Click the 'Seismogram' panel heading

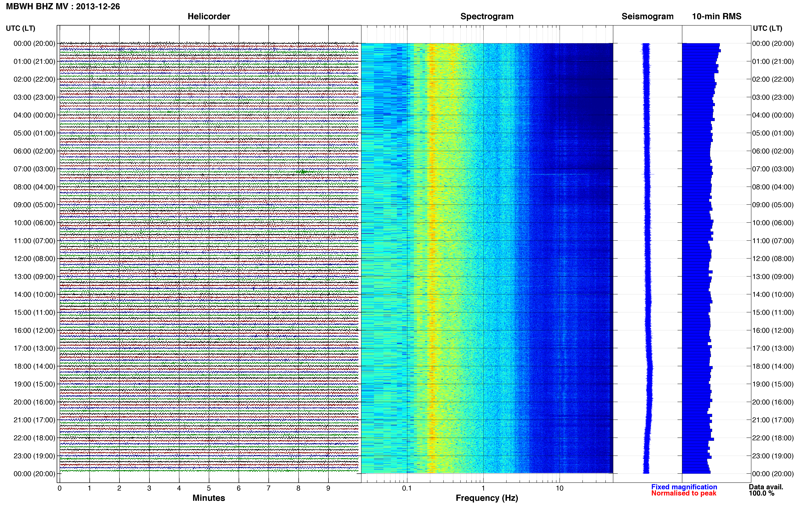(x=648, y=16)
